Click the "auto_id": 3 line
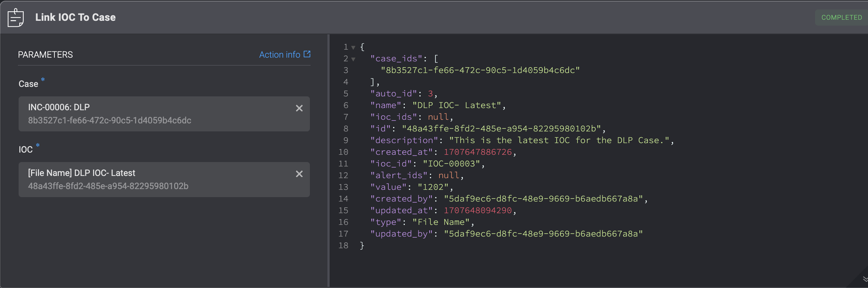868x288 pixels. pos(404,94)
